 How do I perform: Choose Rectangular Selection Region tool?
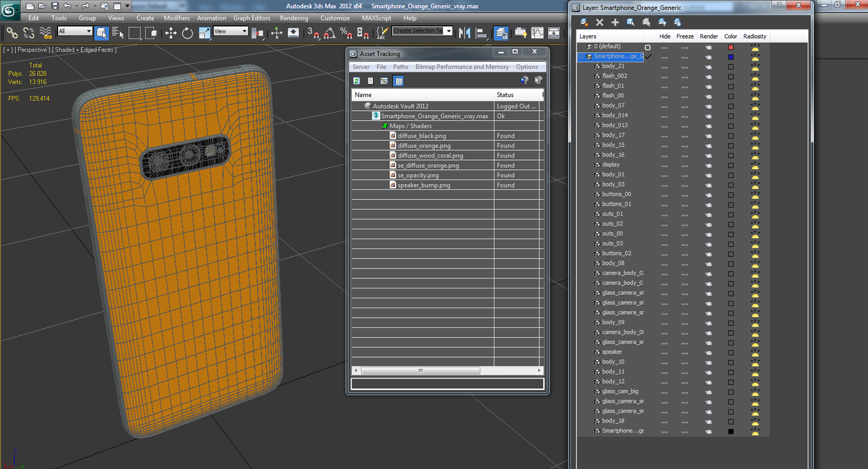click(x=135, y=33)
